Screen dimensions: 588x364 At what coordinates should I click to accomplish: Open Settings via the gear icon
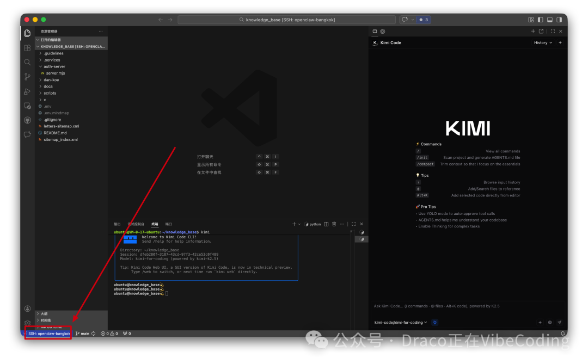pos(27,322)
